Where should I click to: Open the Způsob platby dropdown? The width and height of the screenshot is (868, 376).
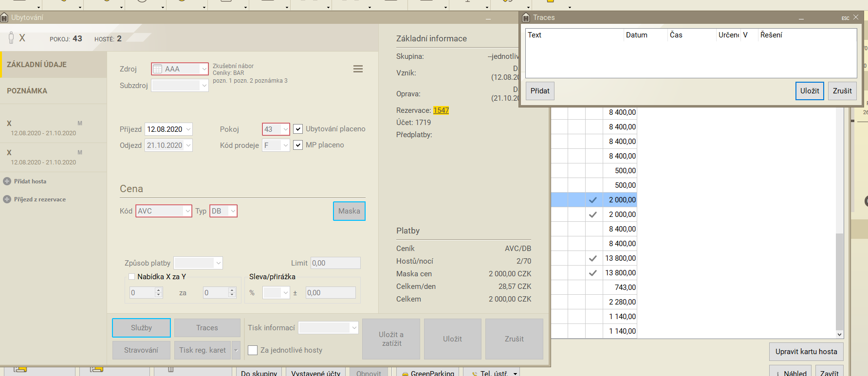218,263
